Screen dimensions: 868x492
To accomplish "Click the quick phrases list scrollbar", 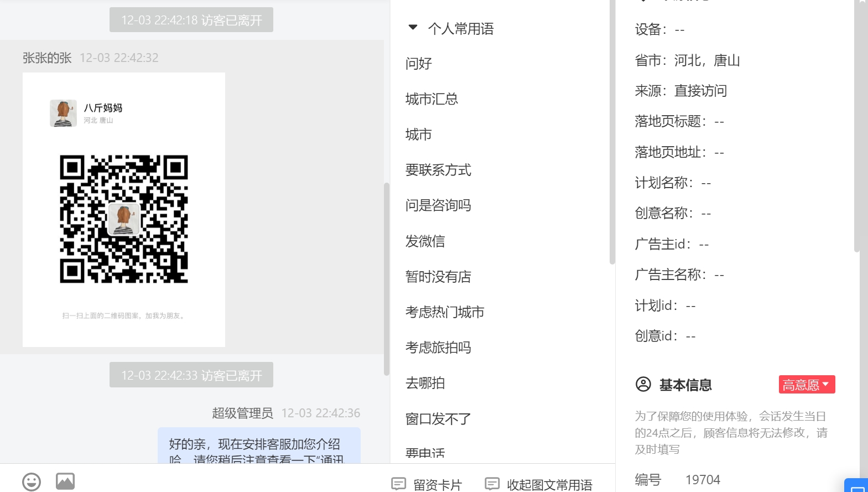I will coord(612,132).
